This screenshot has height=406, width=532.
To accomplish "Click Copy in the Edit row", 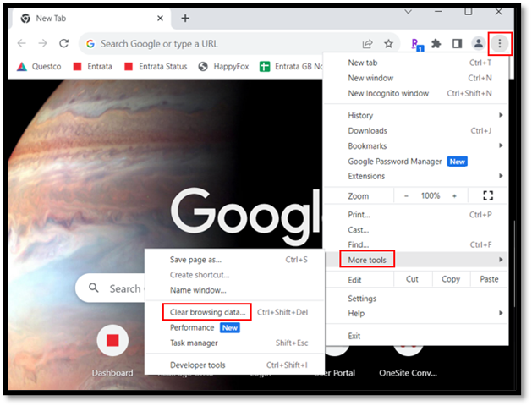I will (x=451, y=279).
